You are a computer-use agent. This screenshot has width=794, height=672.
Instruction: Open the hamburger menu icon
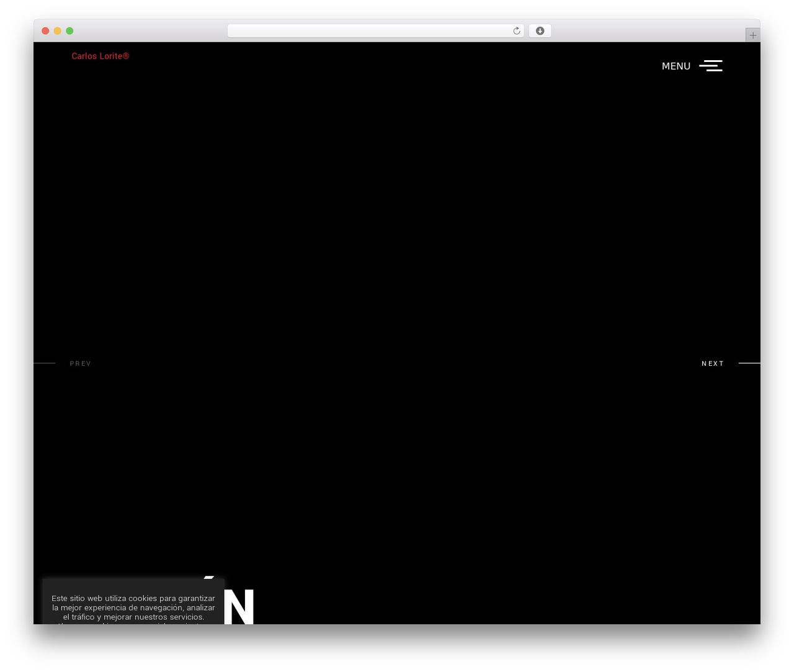(x=711, y=66)
